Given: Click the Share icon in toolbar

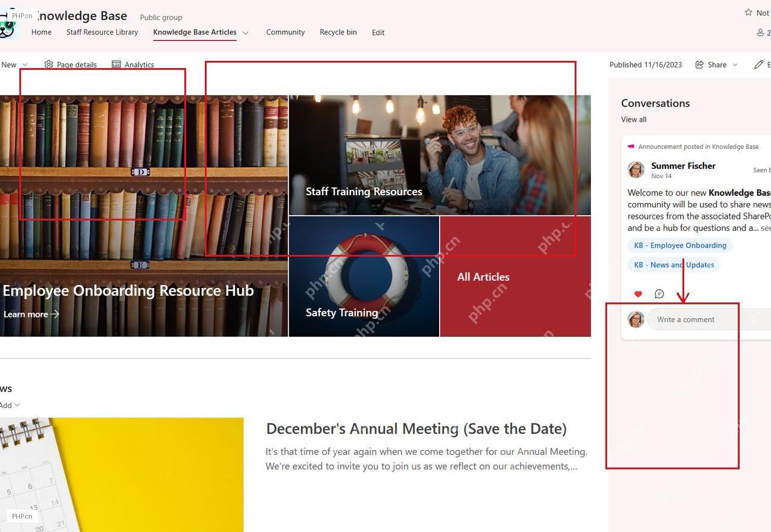Looking at the screenshot, I should pyautogui.click(x=699, y=64).
